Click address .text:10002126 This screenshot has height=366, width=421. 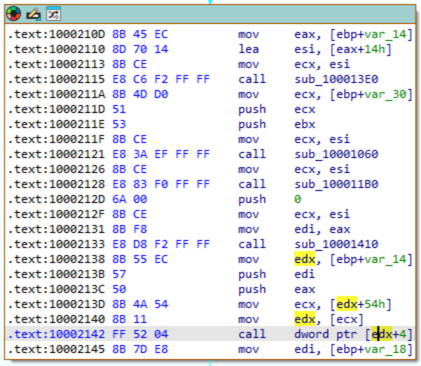(x=56, y=169)
